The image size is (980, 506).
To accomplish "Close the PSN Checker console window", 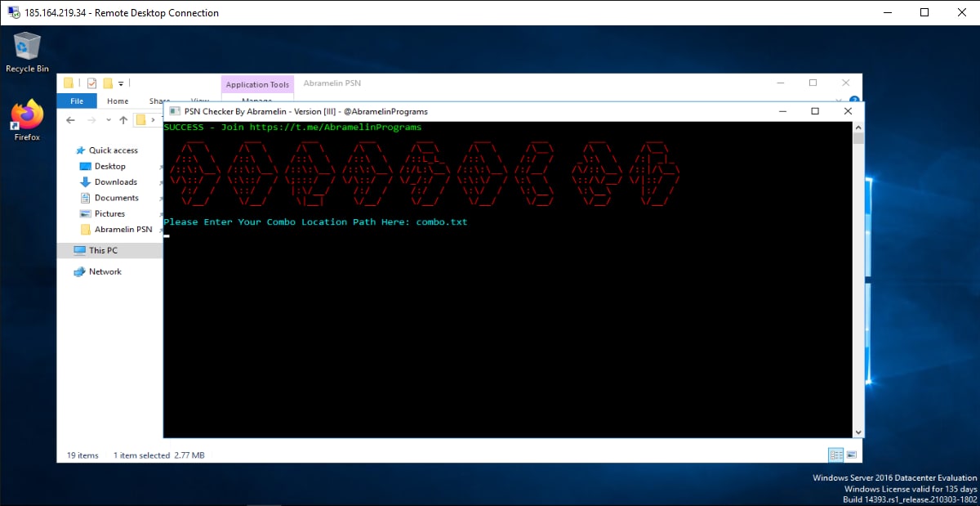I will 848,111.
